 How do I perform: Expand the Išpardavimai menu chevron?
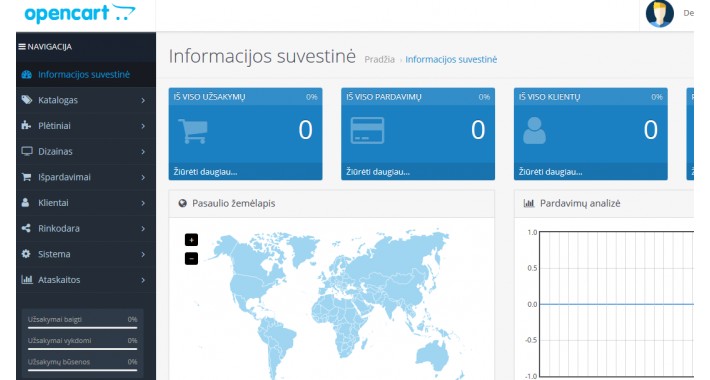pos(143,178)
